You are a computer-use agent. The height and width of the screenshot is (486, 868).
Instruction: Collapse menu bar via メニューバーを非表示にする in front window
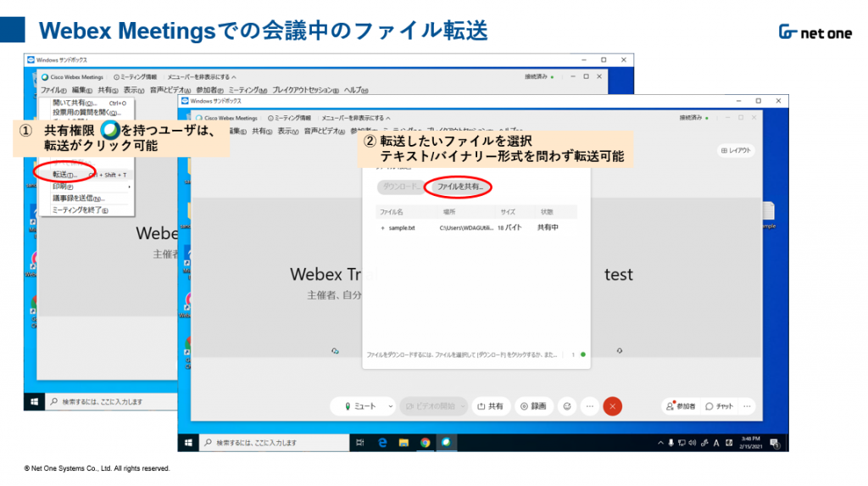tap(355, 118)
